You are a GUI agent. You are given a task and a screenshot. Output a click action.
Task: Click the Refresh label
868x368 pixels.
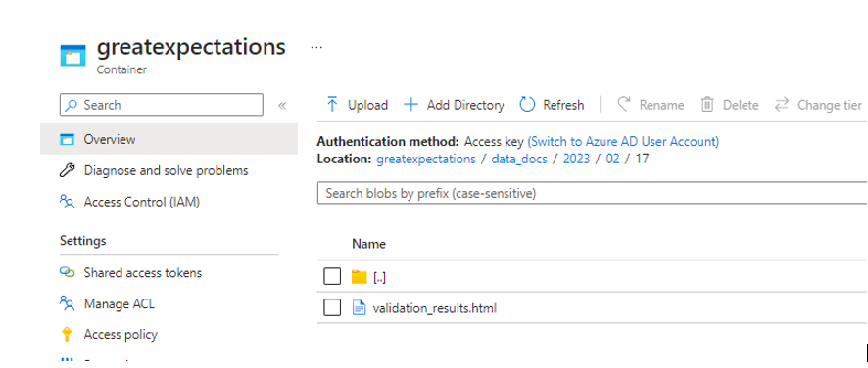pyautogui.click(x=563, y=105)
